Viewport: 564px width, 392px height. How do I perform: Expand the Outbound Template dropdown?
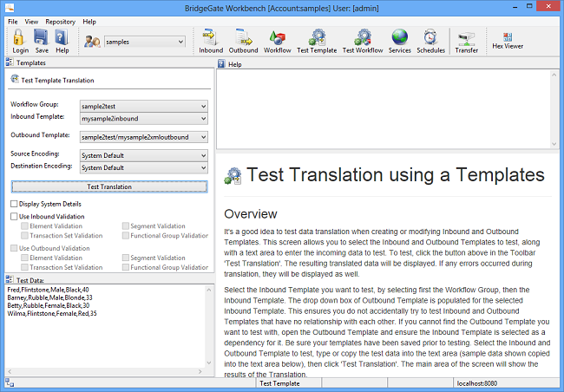[144, 137]
